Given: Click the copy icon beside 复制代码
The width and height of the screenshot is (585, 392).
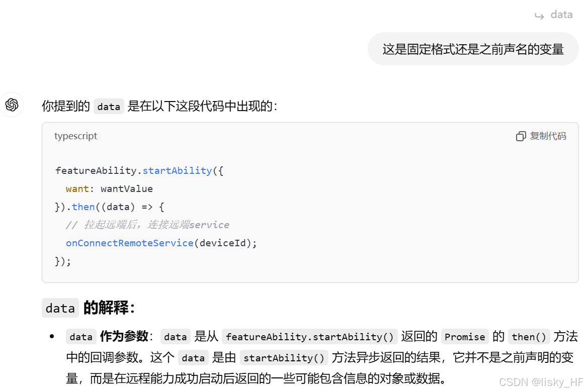Looking at the screenshot, I should point(521,136).
